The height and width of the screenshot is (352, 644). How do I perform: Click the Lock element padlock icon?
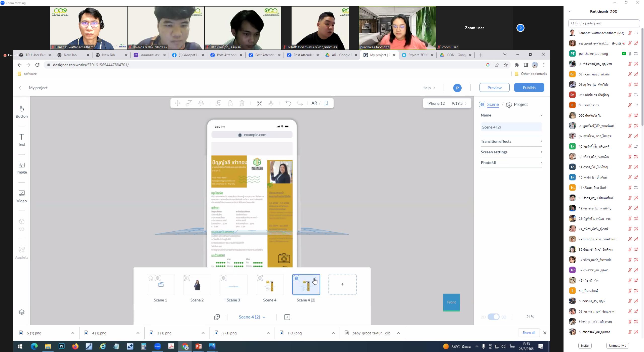(230, 103)
